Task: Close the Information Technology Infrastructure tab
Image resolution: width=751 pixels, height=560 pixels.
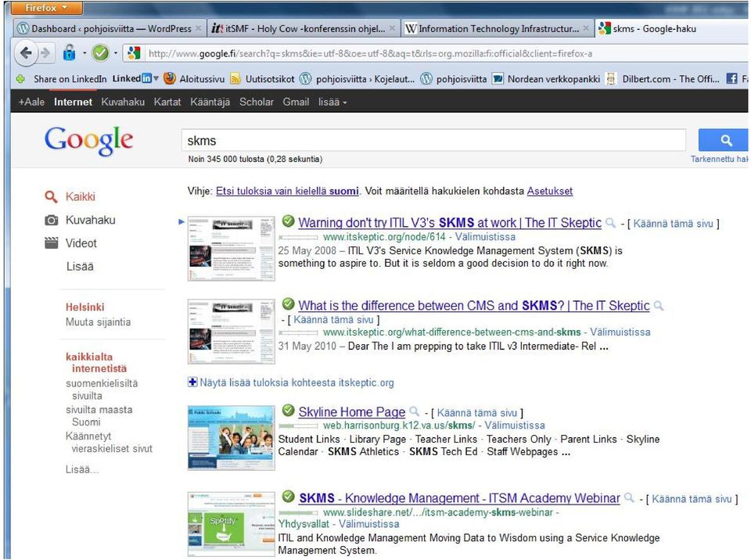Action: [586, 29]
